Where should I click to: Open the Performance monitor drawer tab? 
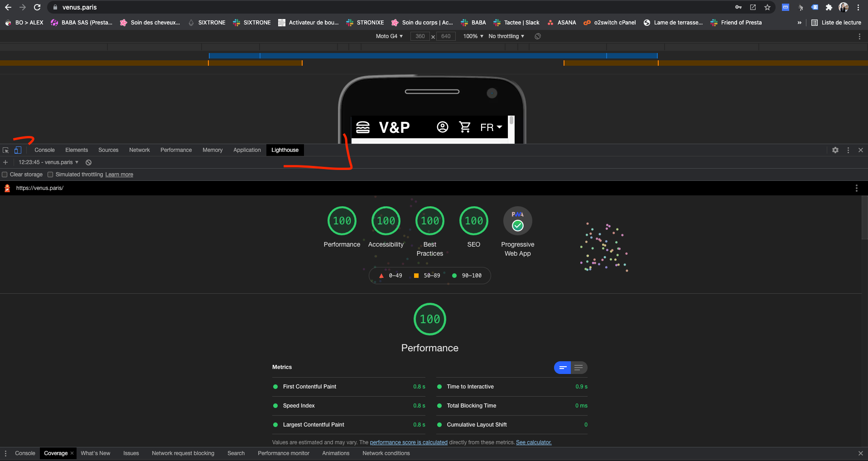pos(284,453)
